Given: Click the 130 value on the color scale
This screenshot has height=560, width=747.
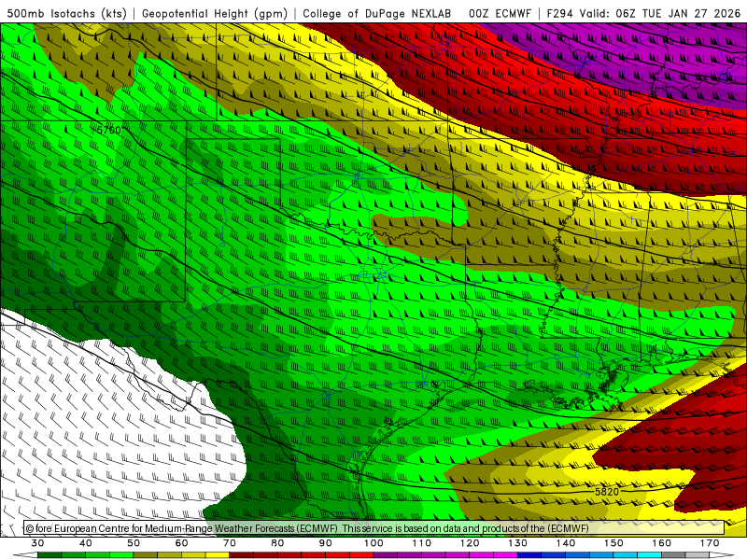Looking at the screenshot, I should pyautogui.click(x=518, y=543).
